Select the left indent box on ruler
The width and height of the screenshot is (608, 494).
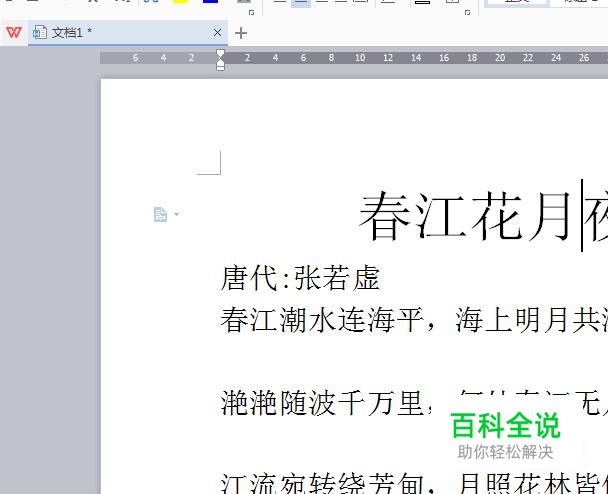point(220,68)
